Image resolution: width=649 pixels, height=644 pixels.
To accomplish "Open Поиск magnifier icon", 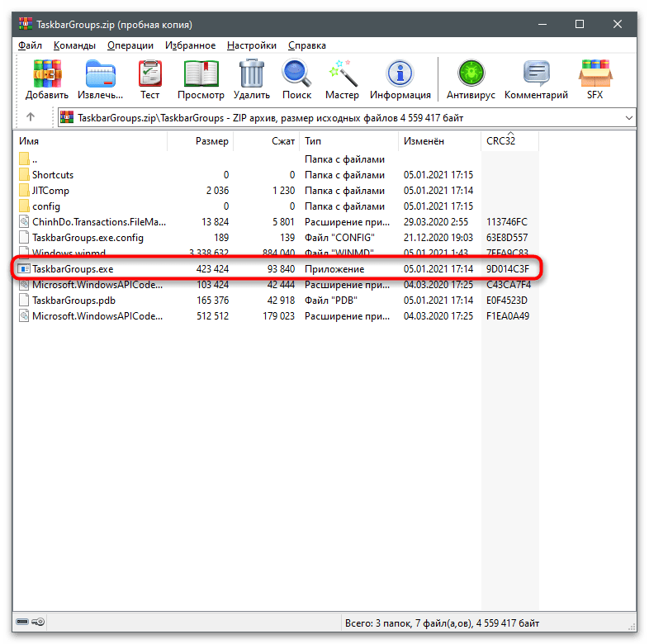I will tap(296, 73).
